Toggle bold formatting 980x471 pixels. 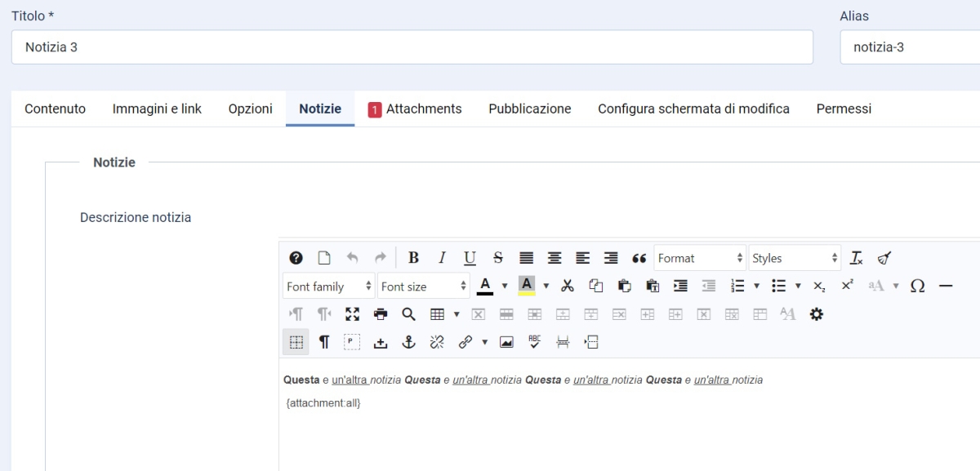click(413, 258)
